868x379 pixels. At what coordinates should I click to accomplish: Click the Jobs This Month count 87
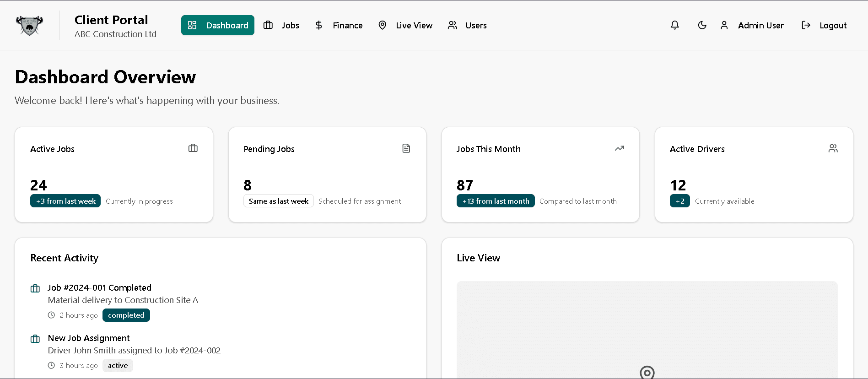click(465, 185)
